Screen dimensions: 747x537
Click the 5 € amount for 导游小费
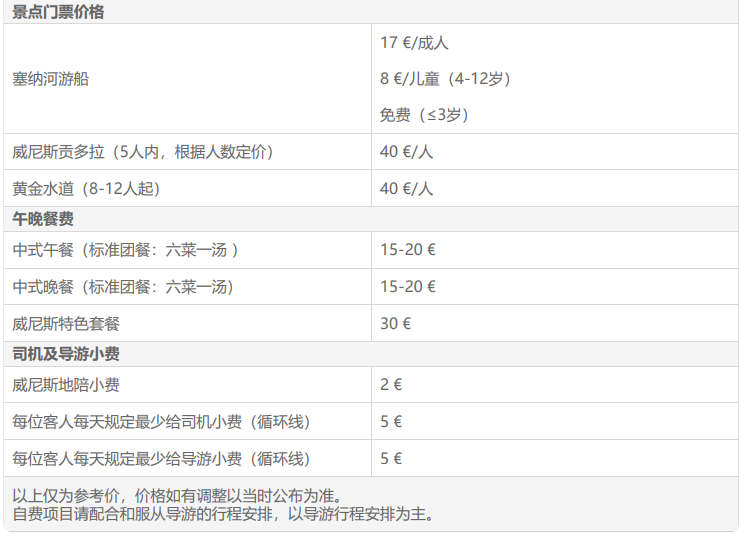click(x=391, y=459)
